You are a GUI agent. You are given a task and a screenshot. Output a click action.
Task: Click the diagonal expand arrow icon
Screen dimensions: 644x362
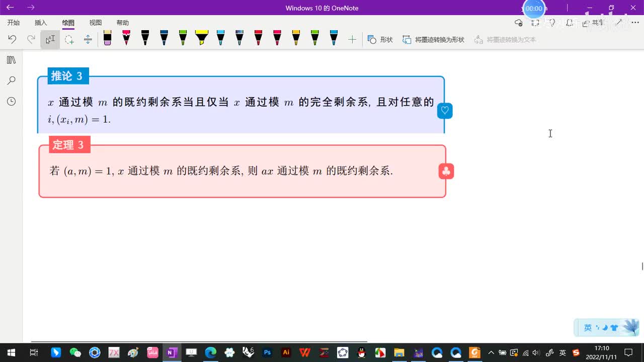point(619,23)
